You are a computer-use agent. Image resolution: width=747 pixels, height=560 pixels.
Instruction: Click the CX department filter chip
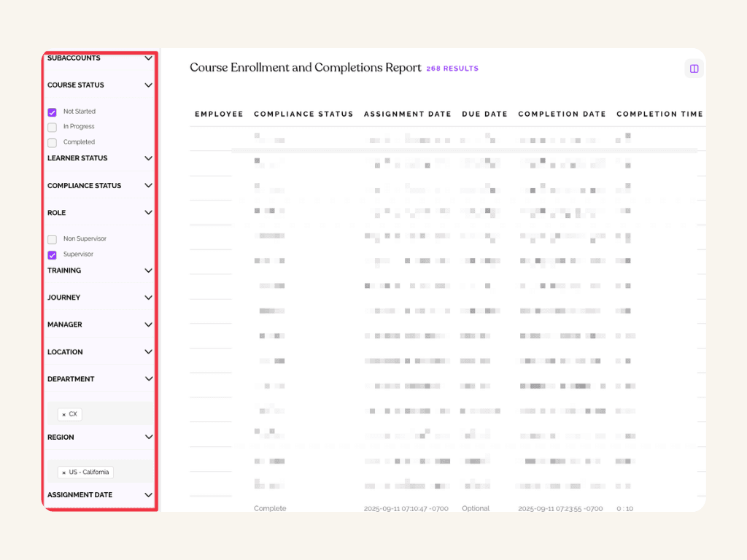[x=69, y=414]
